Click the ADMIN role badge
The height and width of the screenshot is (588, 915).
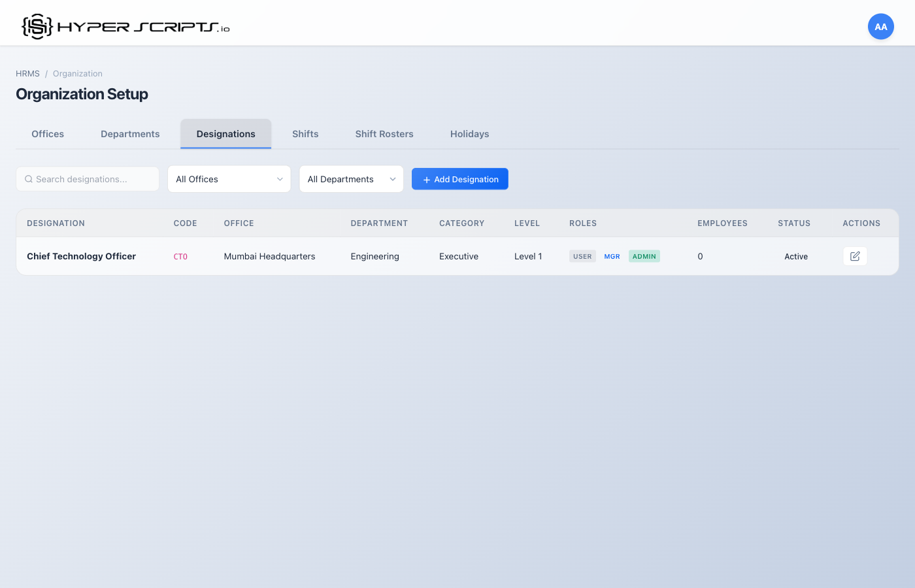[644, 256]
